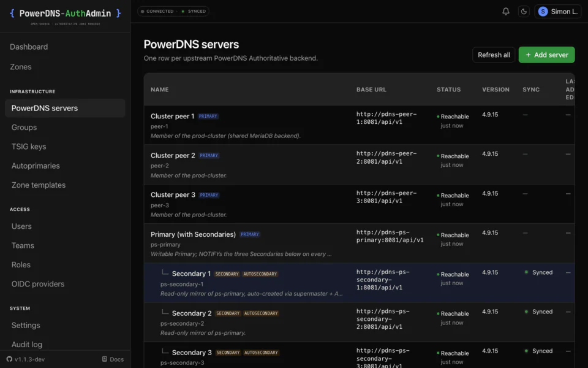Image resolution: width=588 pixels, height=368 pixels.
Task: Click the ps-secondary-1 identifier text
Action: point(182,284)
